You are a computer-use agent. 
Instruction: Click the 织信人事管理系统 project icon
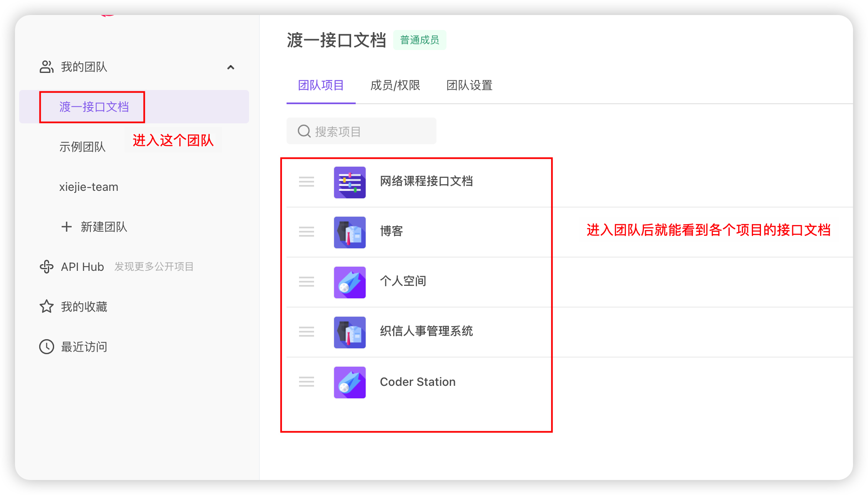[x=350, y=332]
